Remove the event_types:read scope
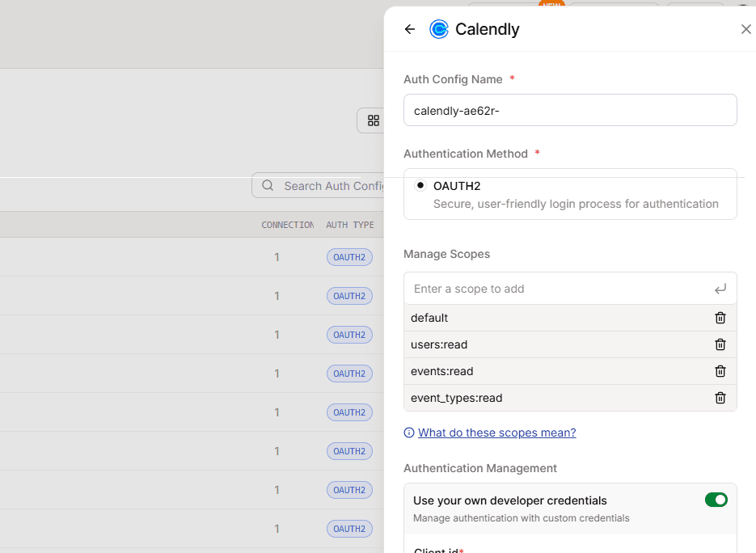This screenshot has height=553, width=756. [x=720, y=398]
